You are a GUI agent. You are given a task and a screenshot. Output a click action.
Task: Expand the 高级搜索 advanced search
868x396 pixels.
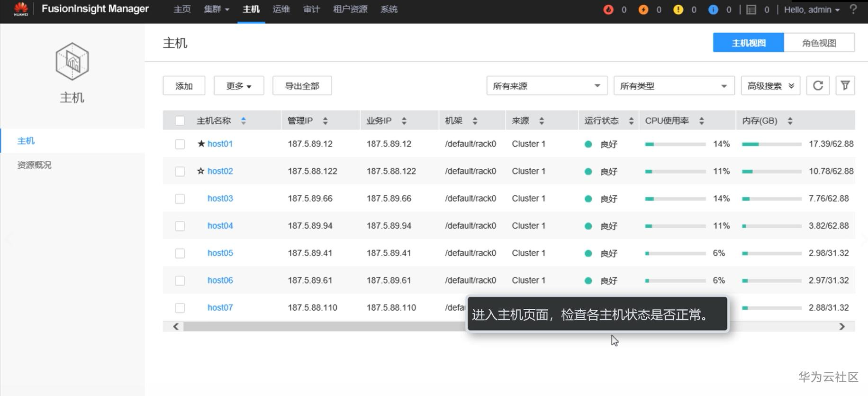pyautogui.click(x=770, y=86)
